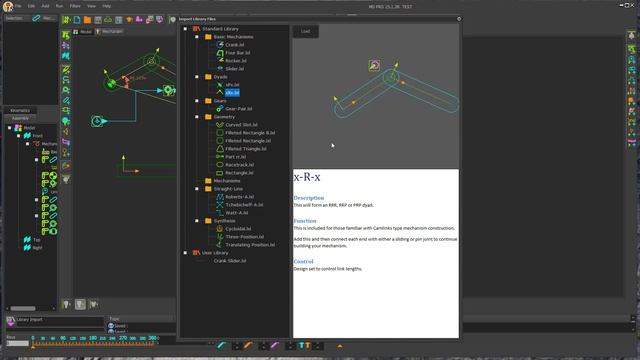
Task: Click the Model icon in assembly tree
Action: [x=18, y=128]
